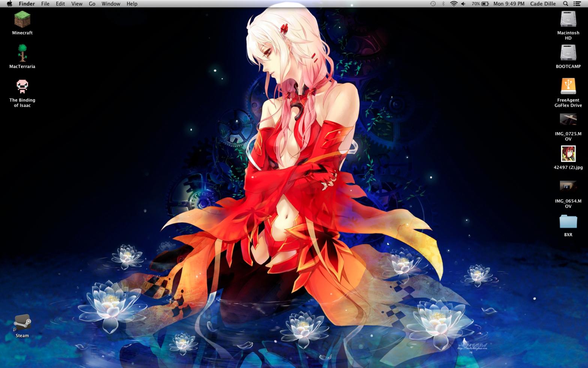Select the Macintosh HD drive icon
The image size is (588, 368).
pyautogui.click(x=568, y=19)
